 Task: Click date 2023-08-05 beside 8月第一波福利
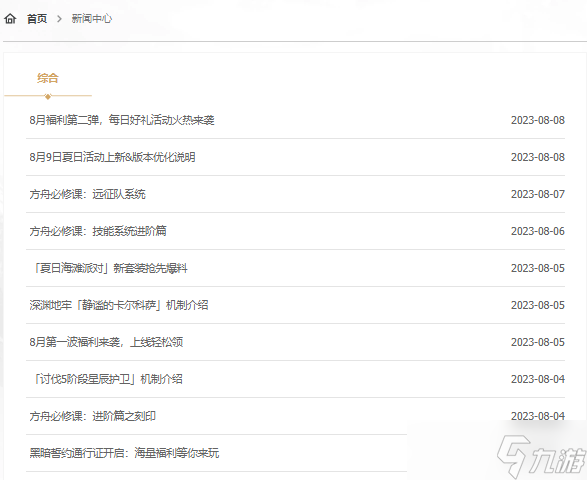538,342
